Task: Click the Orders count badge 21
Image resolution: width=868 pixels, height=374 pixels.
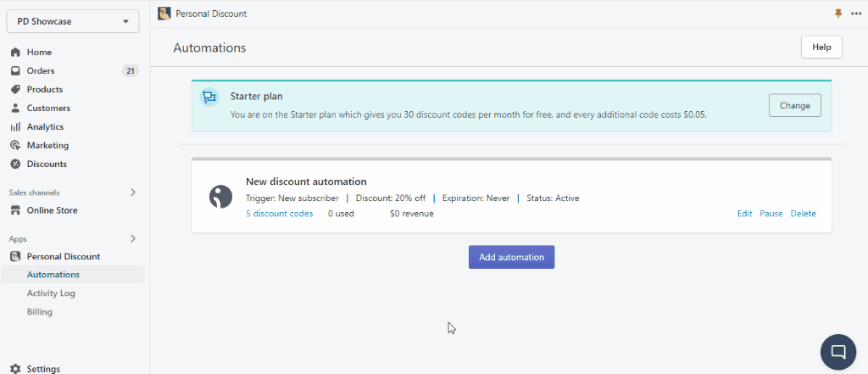Action: point(131,71)
